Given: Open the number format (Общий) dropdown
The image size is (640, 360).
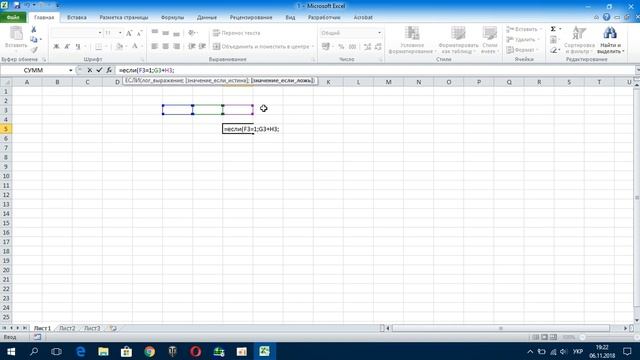Looking at the screenshot, I should point(379,33).
